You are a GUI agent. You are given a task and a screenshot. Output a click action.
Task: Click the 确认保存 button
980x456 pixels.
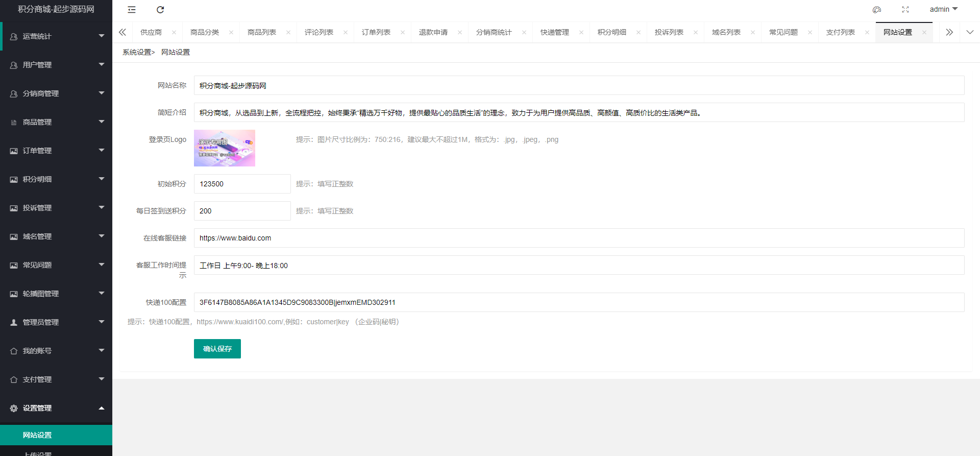[217, 349]
